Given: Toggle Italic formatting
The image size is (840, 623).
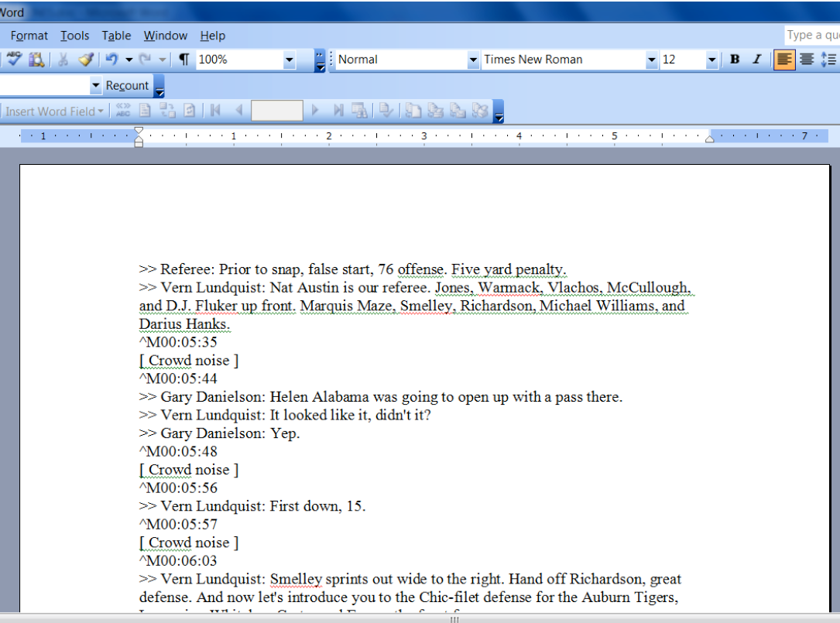Looking at the screenshot, I should pyautogui.click(x=757, y=59).
